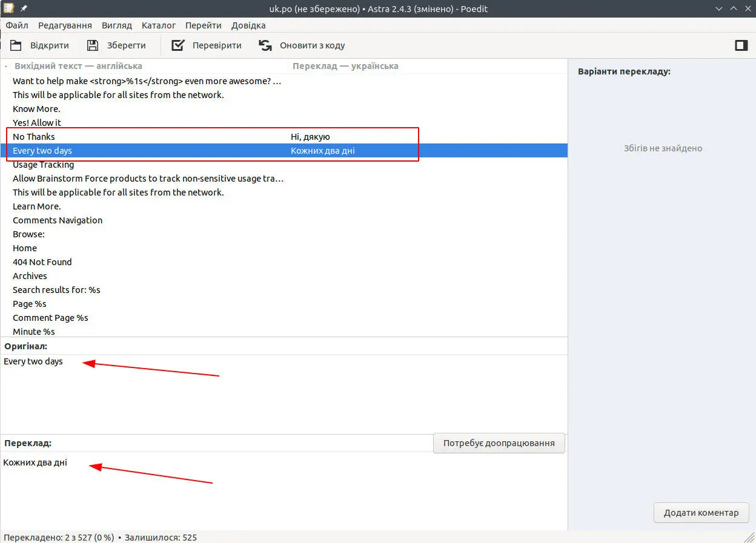Click the Poedit app icon in title bar
The width and height of the screenshot is (756, 543).
click(8, 8)
